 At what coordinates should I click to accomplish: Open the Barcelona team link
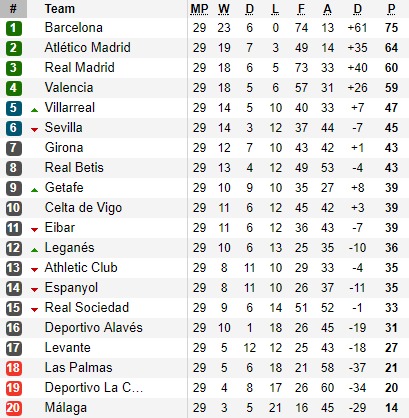point(74,28)
